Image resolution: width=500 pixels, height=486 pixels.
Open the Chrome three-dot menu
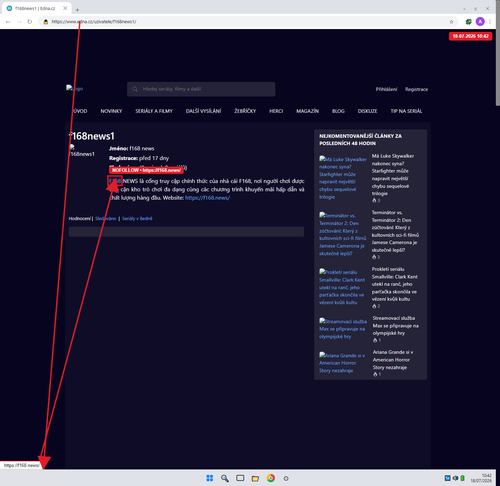pyautogui.click(x=490, y=22)
